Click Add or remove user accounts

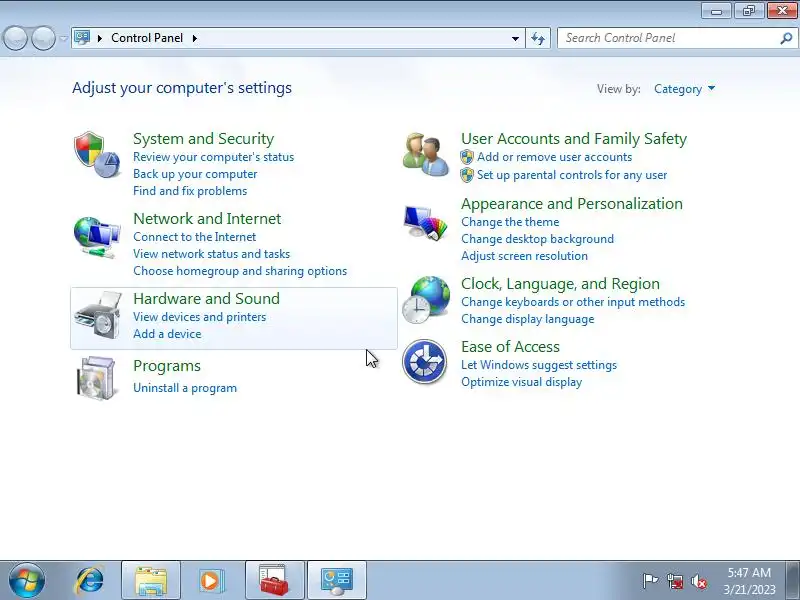click(554, 157)
